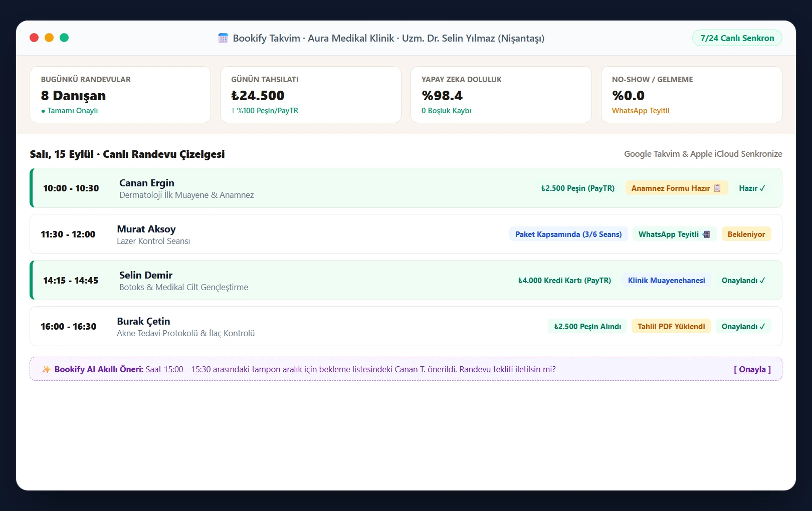Open Paket Kapsamında (3/6 Seans) badge
The width and height of the screenshot is (812, 511).
[568, 234]
